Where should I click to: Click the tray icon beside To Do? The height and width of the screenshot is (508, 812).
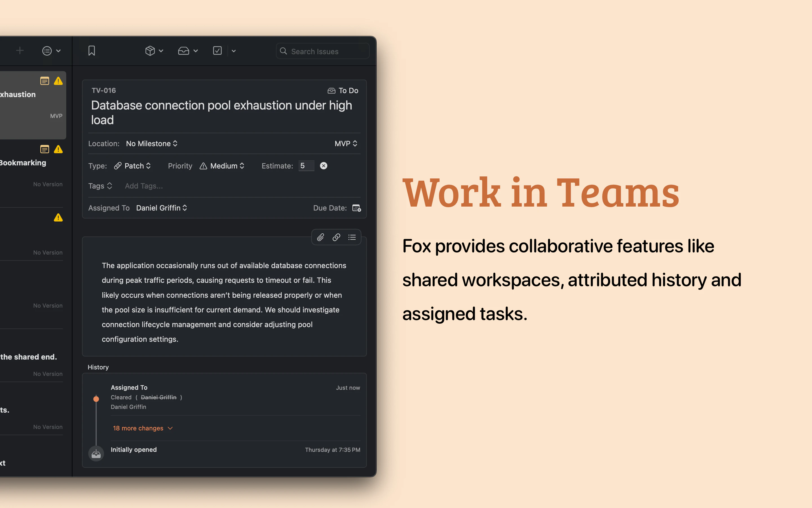click(332, 91)
